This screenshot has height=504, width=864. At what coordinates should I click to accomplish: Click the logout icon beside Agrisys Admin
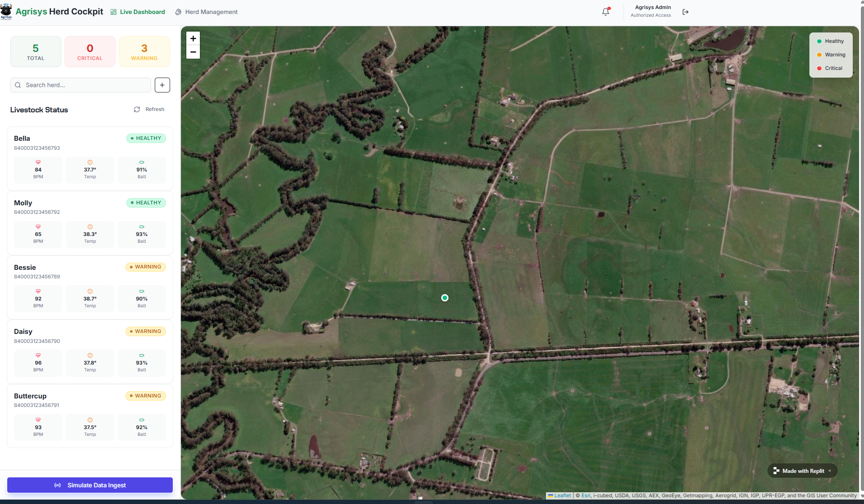click(x=685, y=12)
